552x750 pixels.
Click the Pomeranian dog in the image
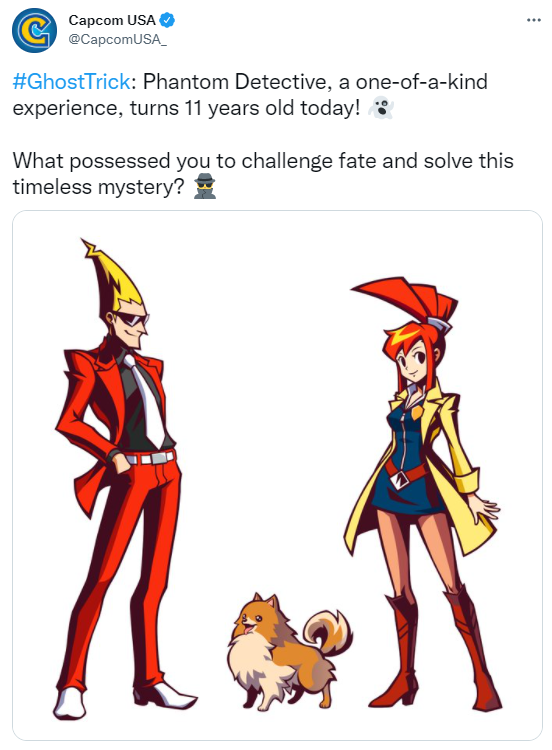coord(289,651)
